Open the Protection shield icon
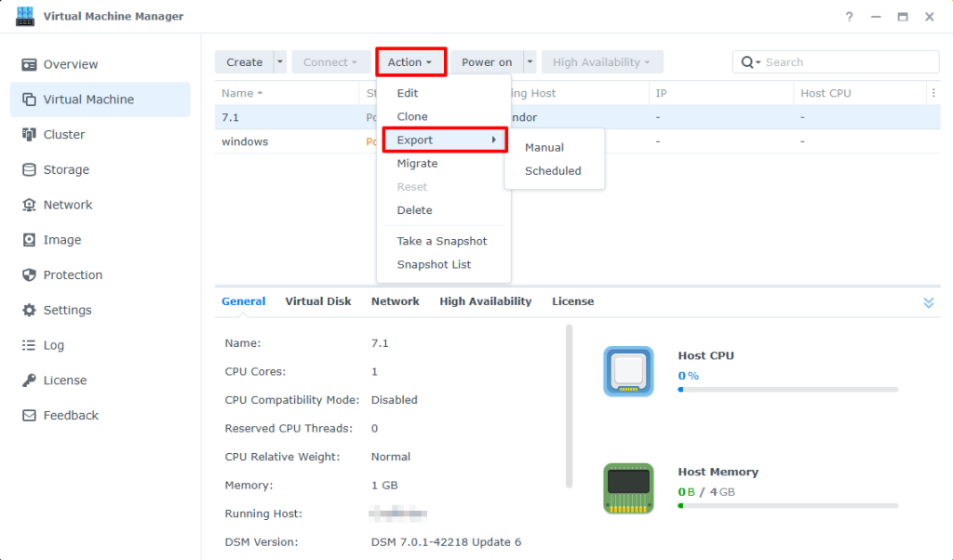953x560 pixels. [x=29, y=275]
